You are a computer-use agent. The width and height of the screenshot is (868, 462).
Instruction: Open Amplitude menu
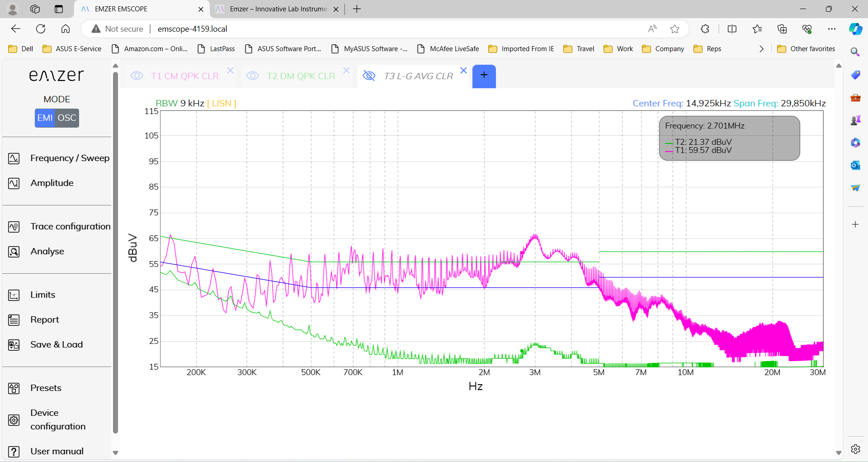tap(52, 183)
